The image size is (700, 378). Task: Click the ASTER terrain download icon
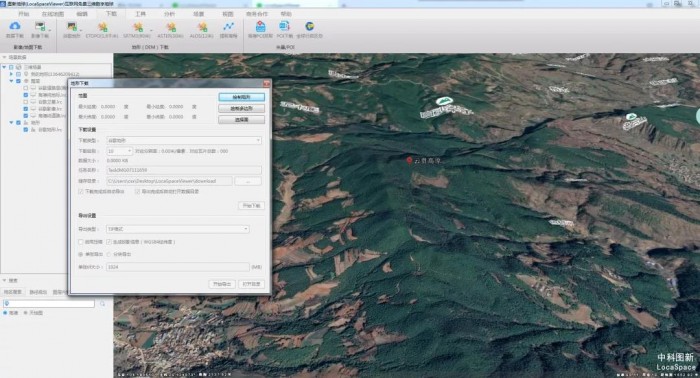[x=171, y=27]
